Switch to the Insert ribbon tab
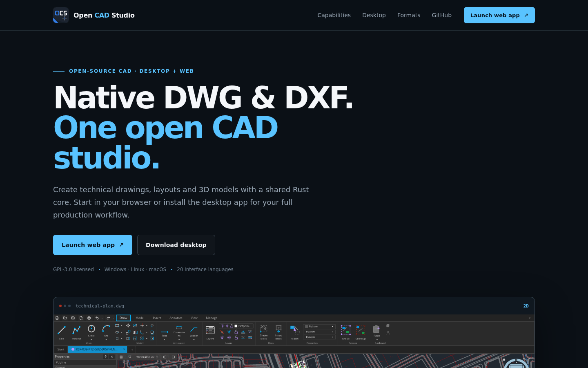Screen dimensions: 588x368 [x=157, y=318]
